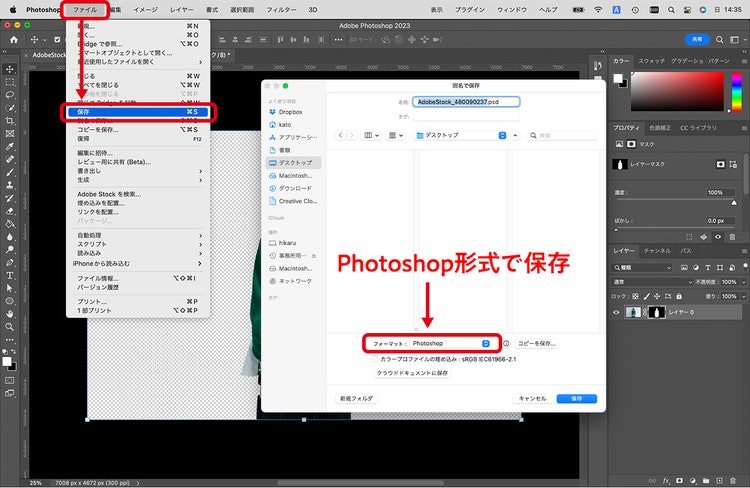Click the blue 共有 share button

pyautogui.click(x=697, y=40)
